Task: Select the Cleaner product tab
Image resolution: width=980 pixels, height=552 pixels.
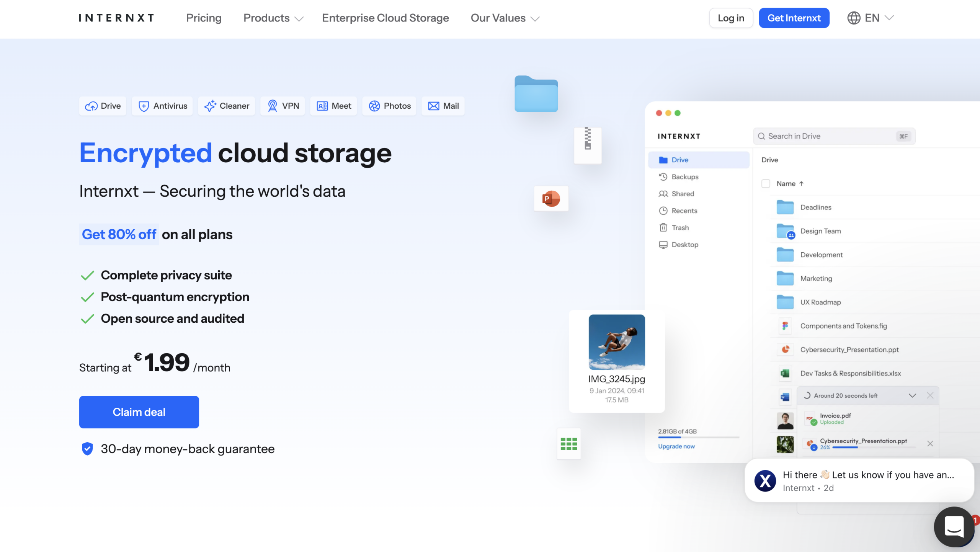Action: coord(227,106)
